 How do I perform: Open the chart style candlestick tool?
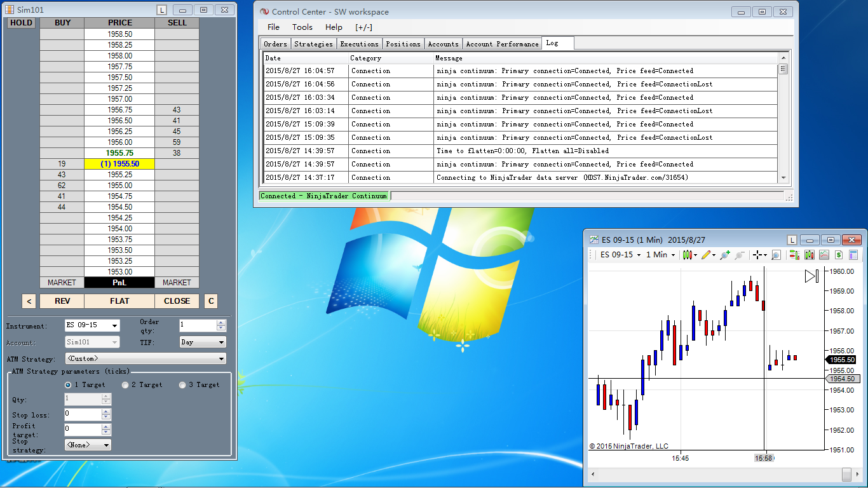(688, 255)
